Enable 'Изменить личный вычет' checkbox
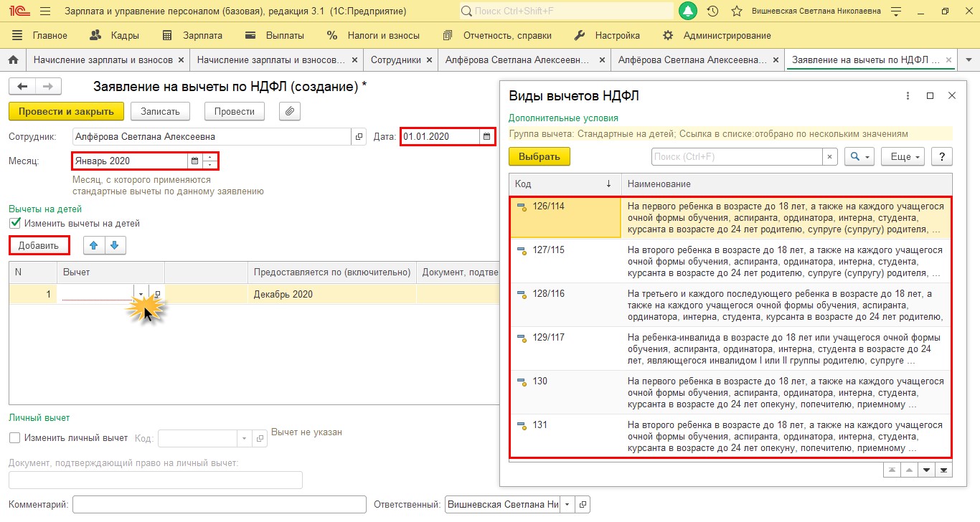The image size is (980, 522). pyautogui.click(x=15, y=437)
